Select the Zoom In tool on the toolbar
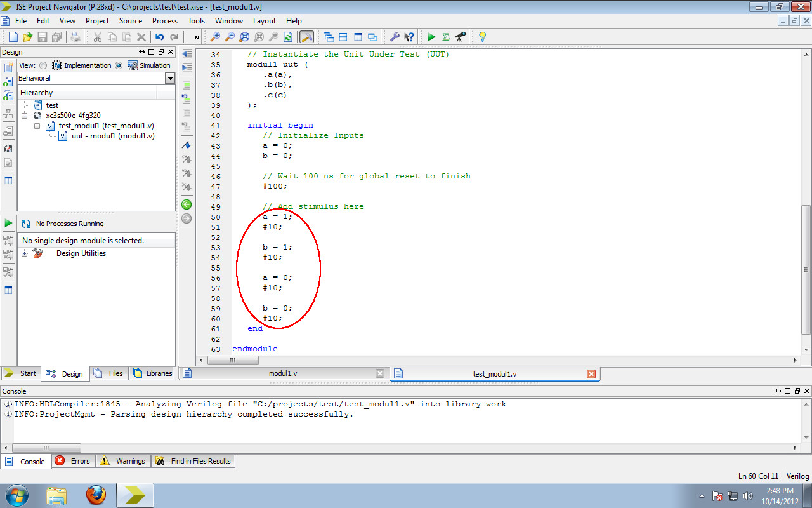The height and width of the screenshot is (508, 812). click(x=214, y=37)
